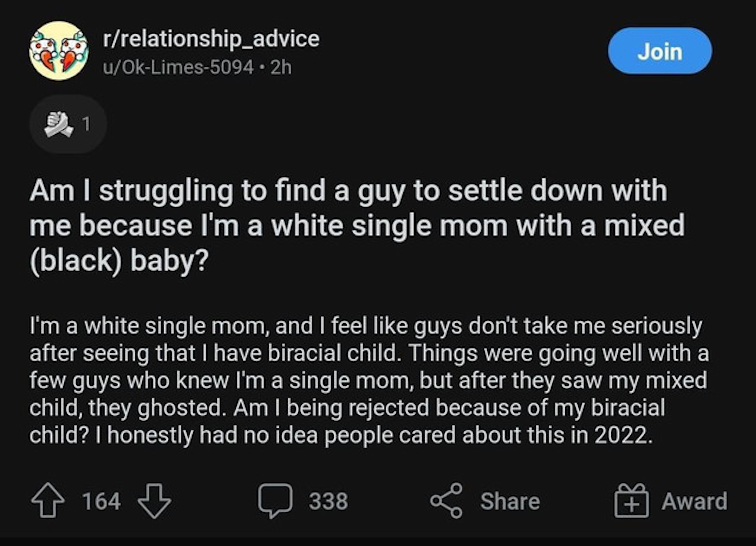The image size is (756, 546).
Task: Click the 2h post timestamp
Action: (x=281, y=67)
